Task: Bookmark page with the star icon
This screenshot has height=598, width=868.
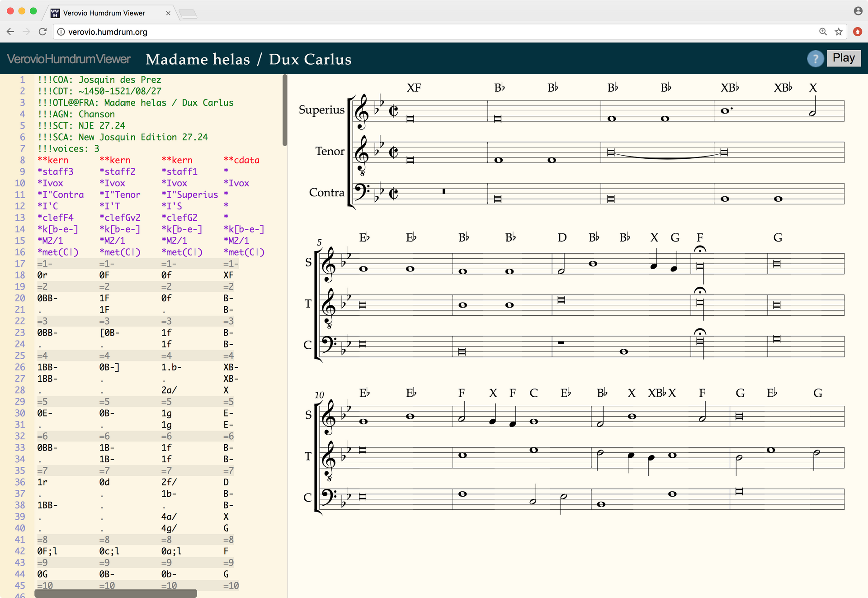Action: tap(839, 32)
